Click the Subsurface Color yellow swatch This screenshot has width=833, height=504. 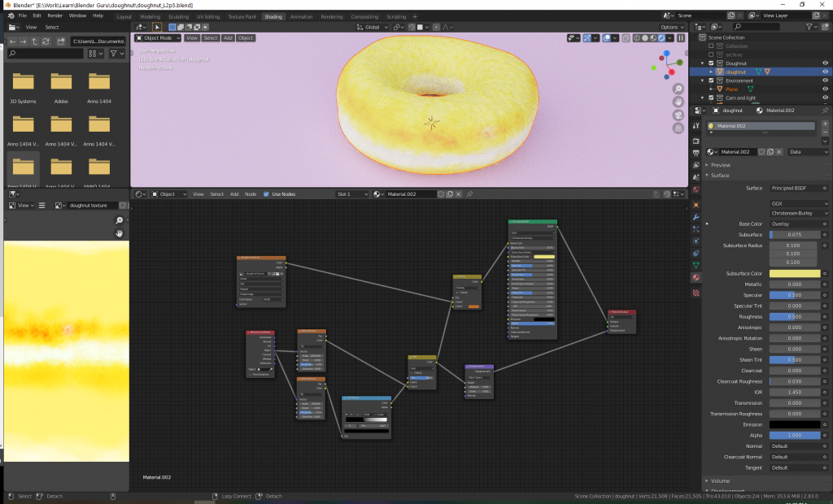click(x=794, y=274)
